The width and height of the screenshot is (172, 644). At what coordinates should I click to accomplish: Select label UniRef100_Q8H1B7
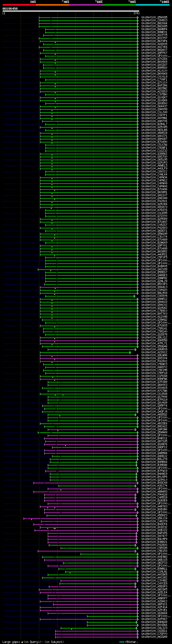[x=154, y=139]
